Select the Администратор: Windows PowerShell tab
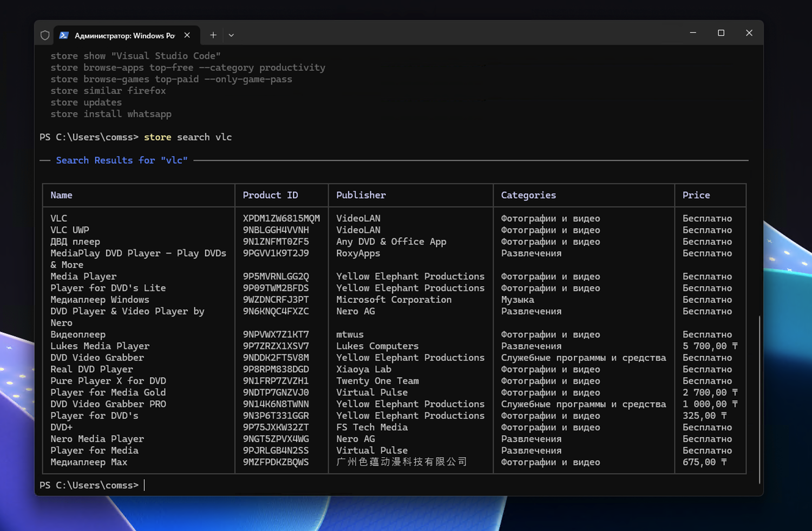The image size is (812, 531). 125,35
